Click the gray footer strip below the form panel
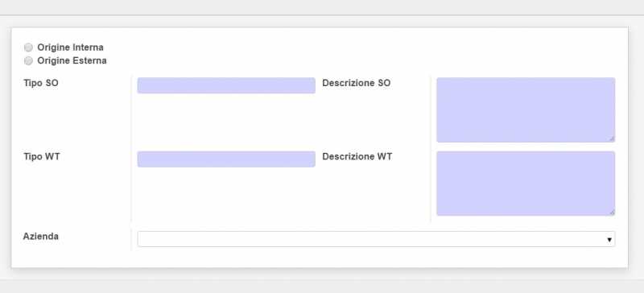 (322, 287)
